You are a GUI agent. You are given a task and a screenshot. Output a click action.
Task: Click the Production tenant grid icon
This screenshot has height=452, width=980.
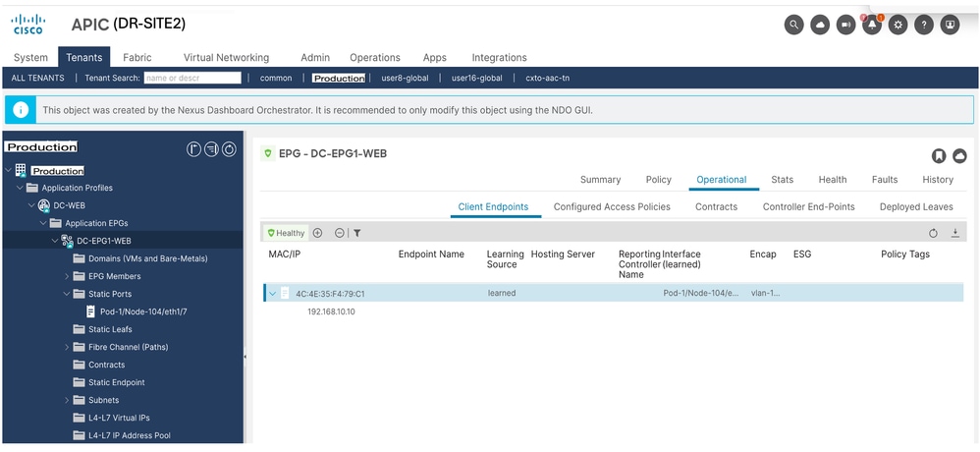coord(22,170)
